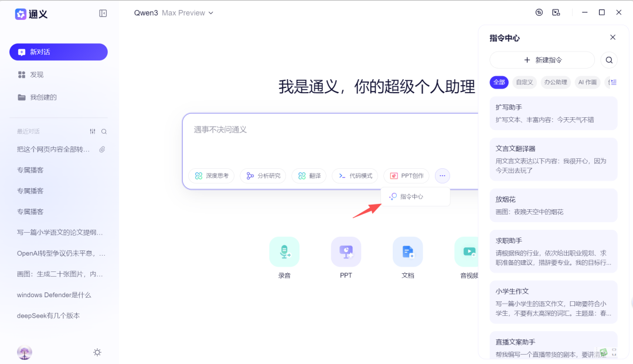Viewport: 633px width, 364px height.
Task: Click the 文档 document icon
Action: click(x=407, y=251)
